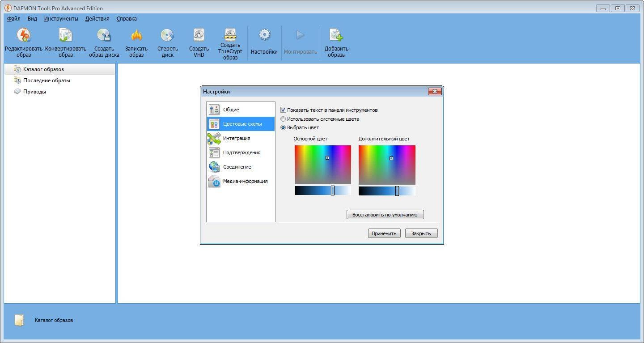
Task: Click the folder icon in bottom panel
Action: [x=19, y=320]
